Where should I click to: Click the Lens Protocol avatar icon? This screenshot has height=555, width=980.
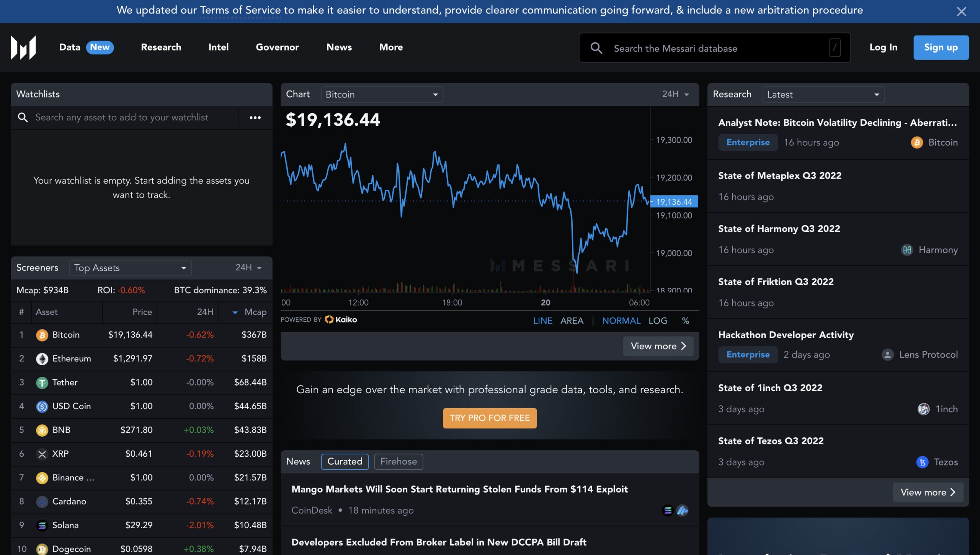pyautogui.click(x=887, y=355)
